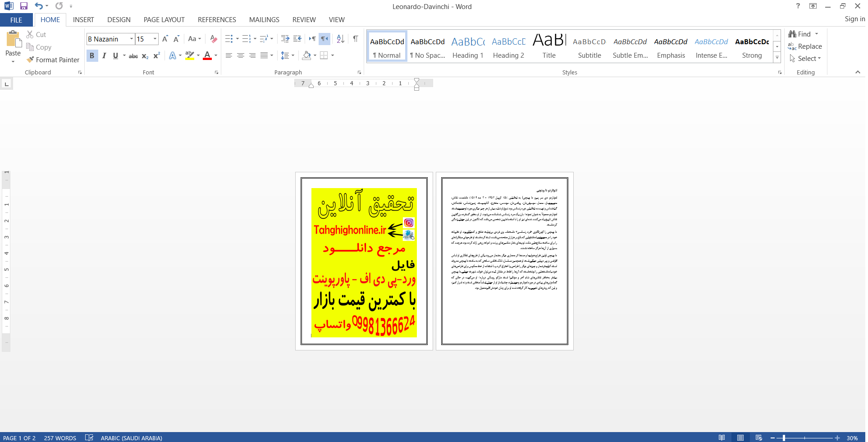The height and width of the screenshot is (442, 868).
Task: Apply the Heading 1 style
Action: pos(468,47)
